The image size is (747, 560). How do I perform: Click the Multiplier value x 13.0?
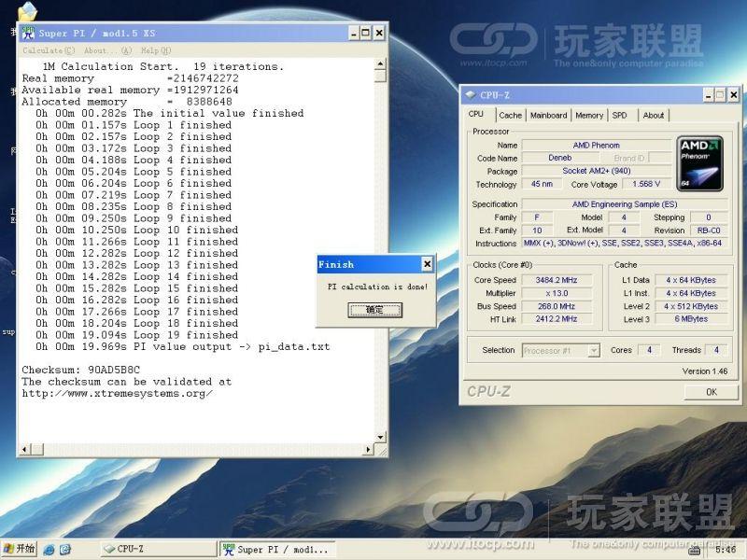(x=557, y=293)
